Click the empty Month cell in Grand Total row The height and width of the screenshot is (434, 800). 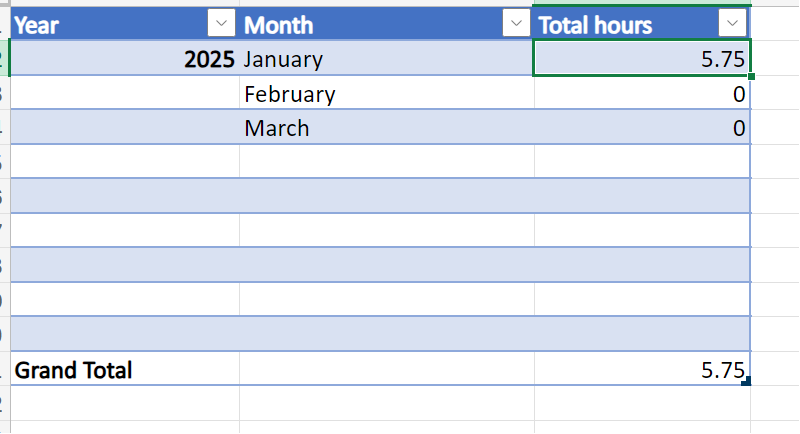(x=386, y=370)
